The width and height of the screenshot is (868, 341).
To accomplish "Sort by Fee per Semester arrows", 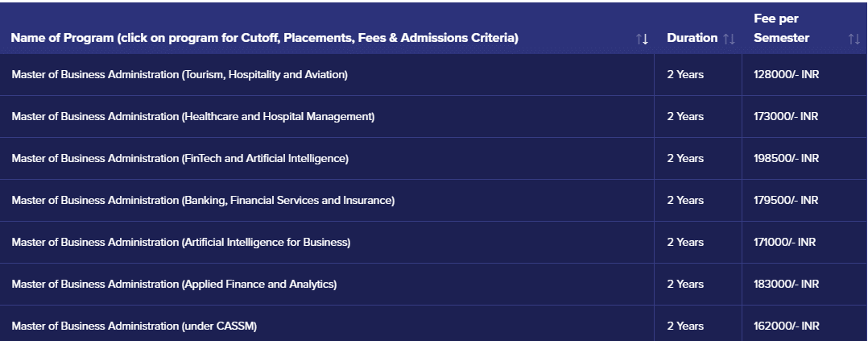I will click(854, 39).
